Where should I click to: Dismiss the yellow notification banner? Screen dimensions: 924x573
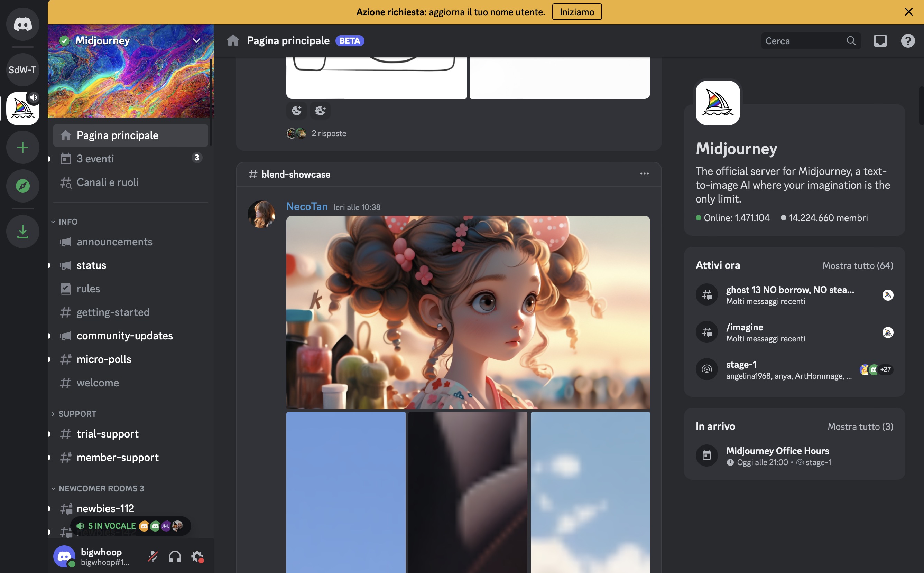tap(908, 12)
